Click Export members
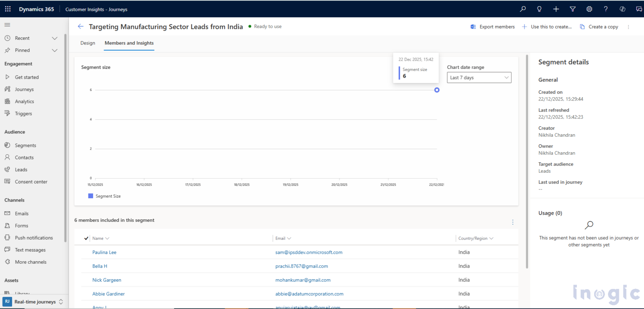Image resolution: width=644 pixels, height=309 pixels. (493, 26)
